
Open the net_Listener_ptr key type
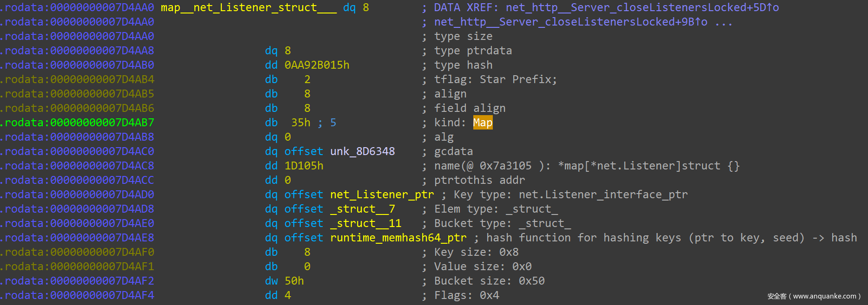(x=382, y=195)
